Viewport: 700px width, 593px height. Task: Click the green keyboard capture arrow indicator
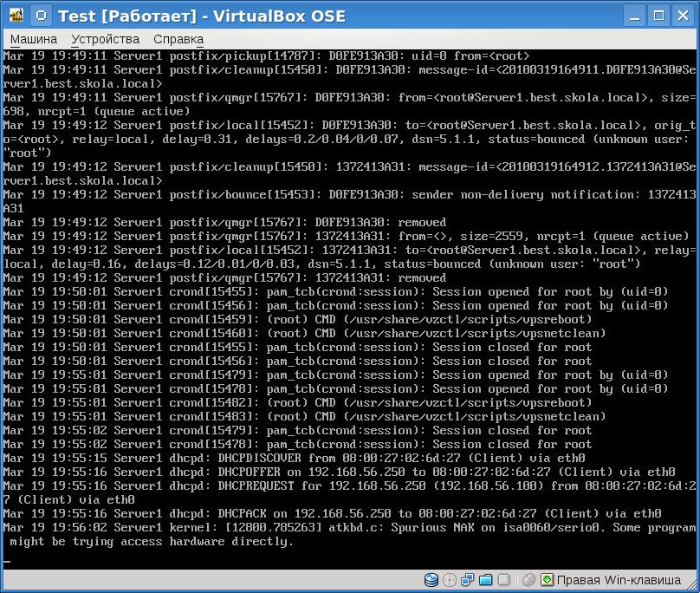[548, 580]
